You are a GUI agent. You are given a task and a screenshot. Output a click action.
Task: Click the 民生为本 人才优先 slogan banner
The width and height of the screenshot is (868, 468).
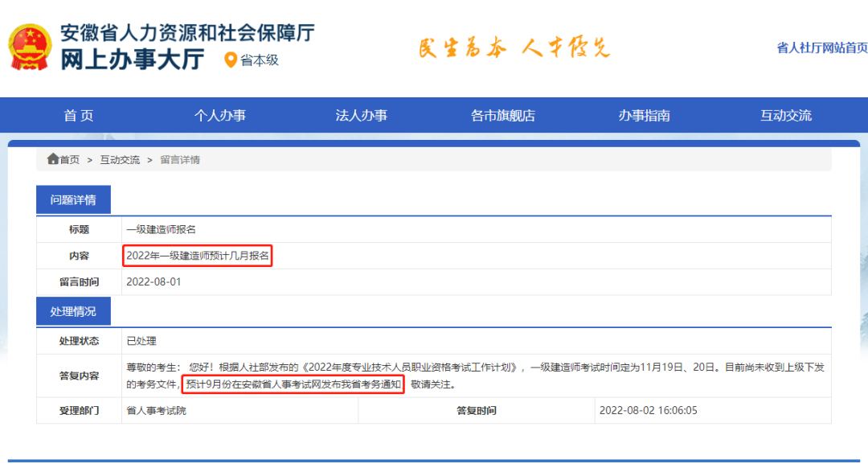(x=514, y=48)
